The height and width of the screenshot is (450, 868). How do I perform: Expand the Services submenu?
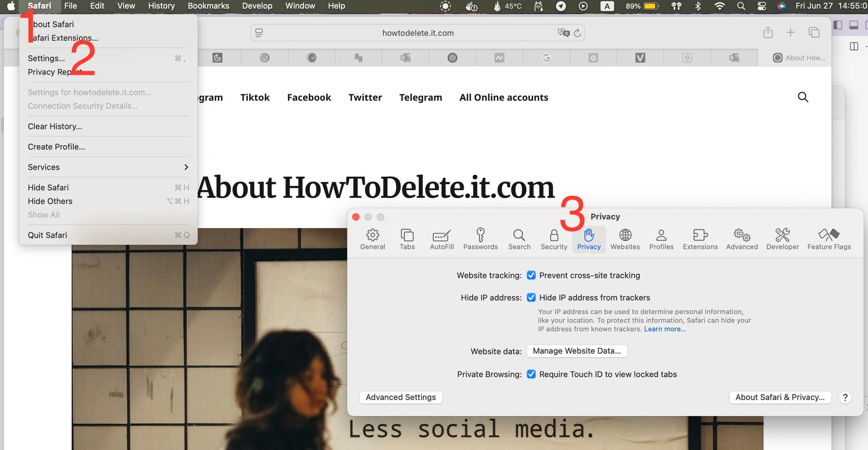click(x=108, y=167)
